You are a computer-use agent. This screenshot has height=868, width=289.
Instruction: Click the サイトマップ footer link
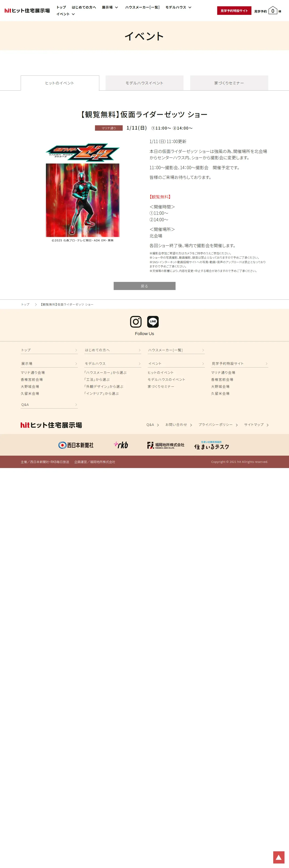pyautogui.click(x=256, y=425)
